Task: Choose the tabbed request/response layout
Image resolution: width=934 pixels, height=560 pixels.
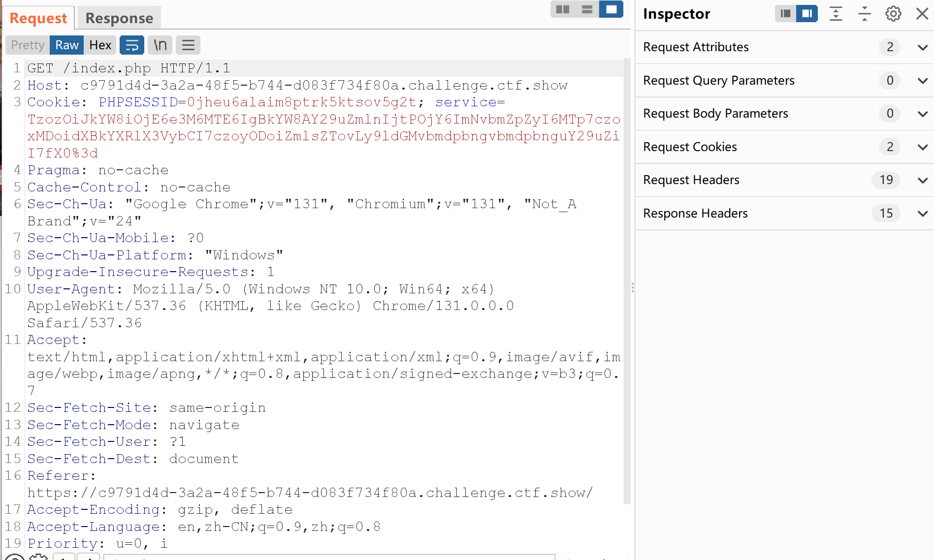Action: 611,9
